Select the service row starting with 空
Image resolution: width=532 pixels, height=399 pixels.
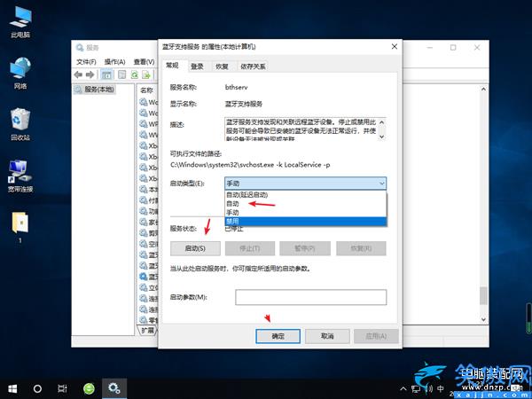point(149,244)
